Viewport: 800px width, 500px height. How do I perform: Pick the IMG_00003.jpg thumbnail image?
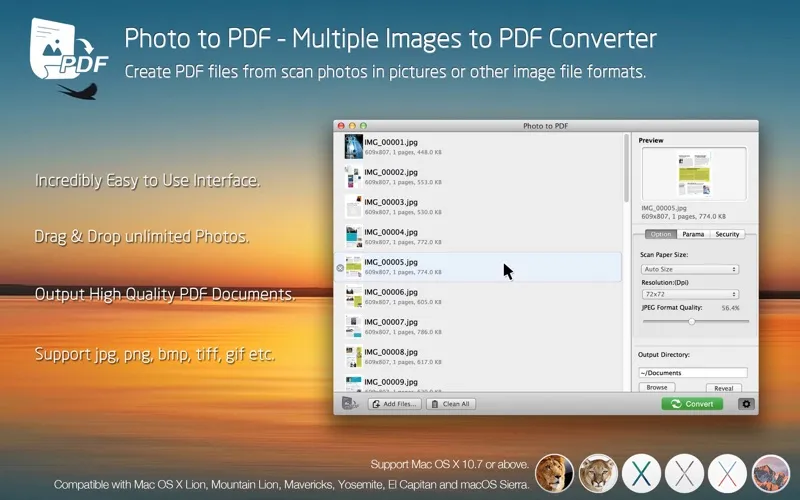(x=354, y=207)
